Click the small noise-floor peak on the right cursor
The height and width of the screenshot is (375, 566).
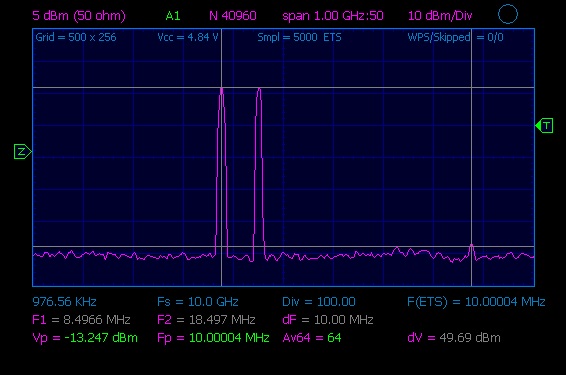pyautogui.click(x=471, y=251)
